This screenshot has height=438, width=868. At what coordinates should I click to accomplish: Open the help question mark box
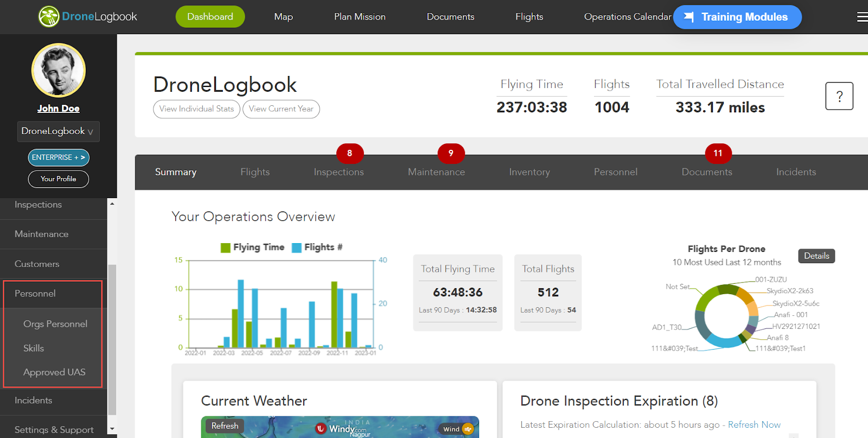click(x=839, y=96)
